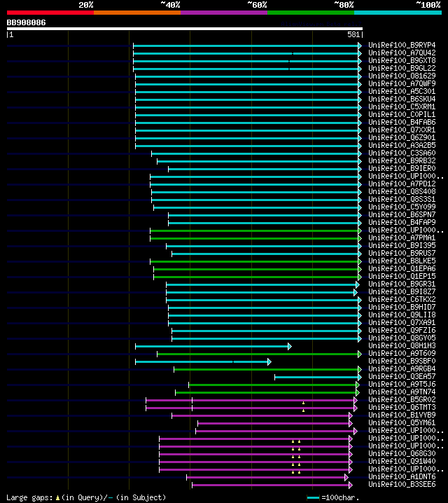This screenshot has height=503, width=448.
Task: Select hit label UniRef100_Q9FZI6
Action: 402,330
